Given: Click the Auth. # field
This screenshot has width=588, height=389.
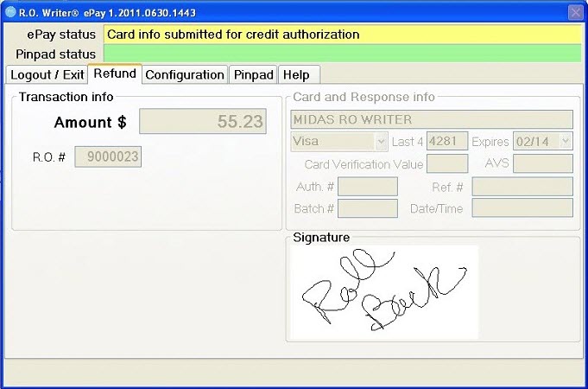Looking at the screenshot, I should (x=367, y=187).
